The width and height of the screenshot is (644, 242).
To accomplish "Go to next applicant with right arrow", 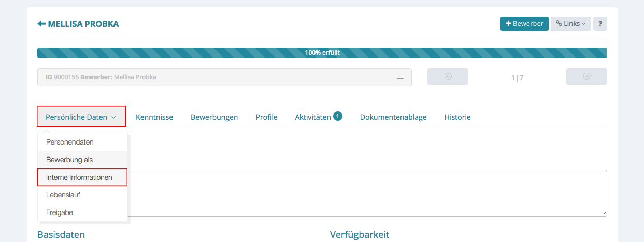I will (x=586, y=77).
